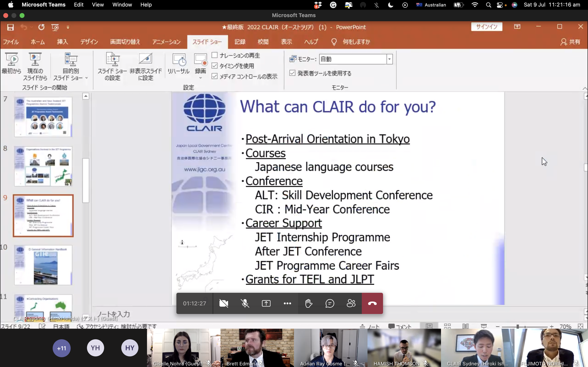Screen dimensions: 588x367
Task: Select the slide 10 thumbnail
Action: [43, 265]
